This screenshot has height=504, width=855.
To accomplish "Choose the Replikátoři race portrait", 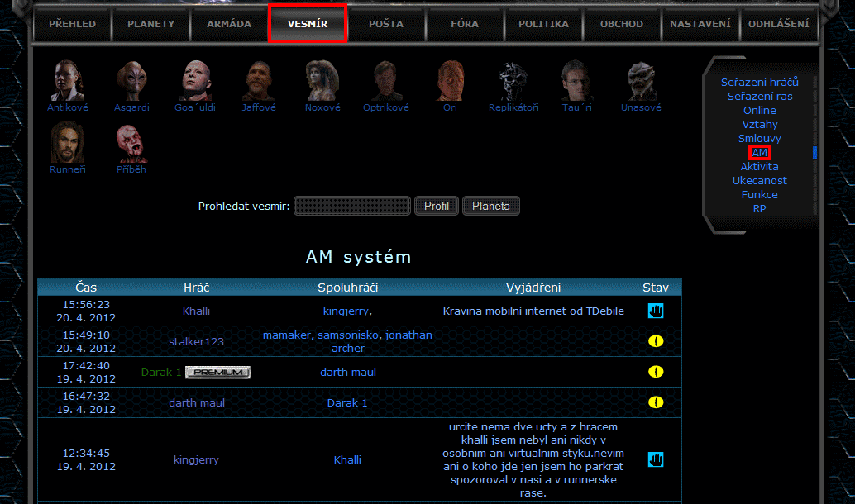I will pos(513,81).
